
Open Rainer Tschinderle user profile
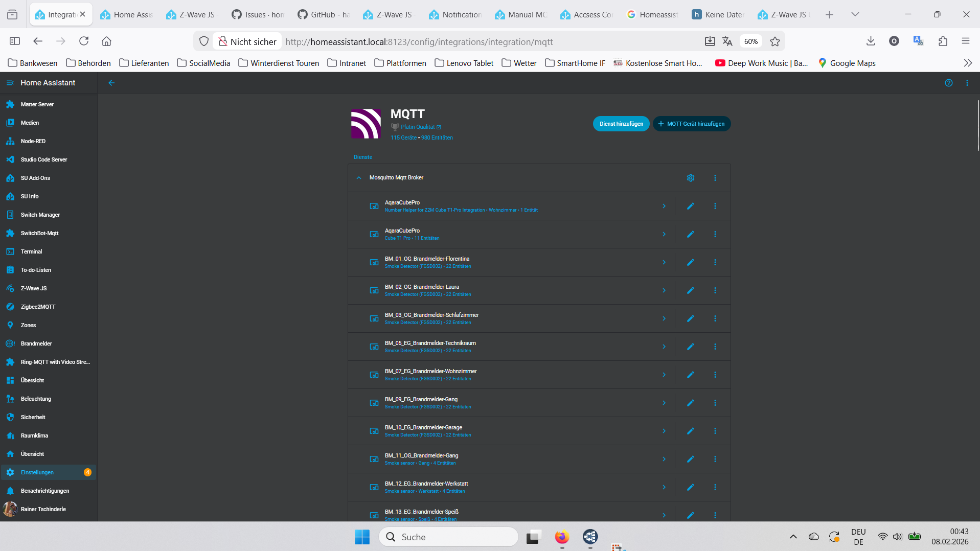pyautogui.click(x=49, y=509)
